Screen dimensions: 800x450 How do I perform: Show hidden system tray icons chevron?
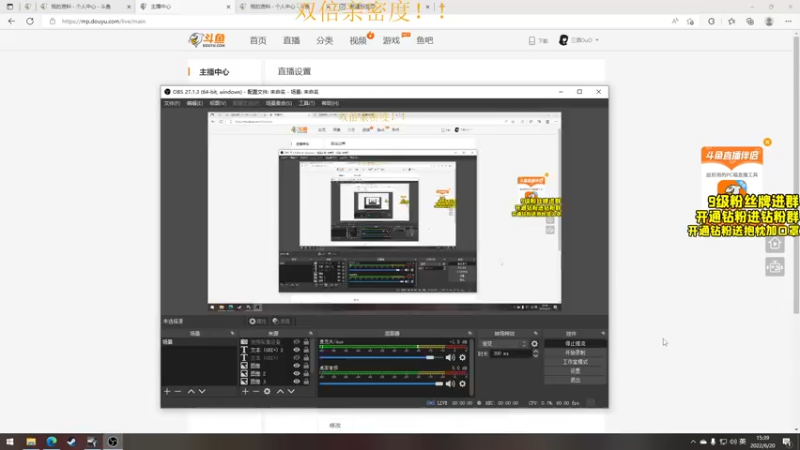coord(693,442)
